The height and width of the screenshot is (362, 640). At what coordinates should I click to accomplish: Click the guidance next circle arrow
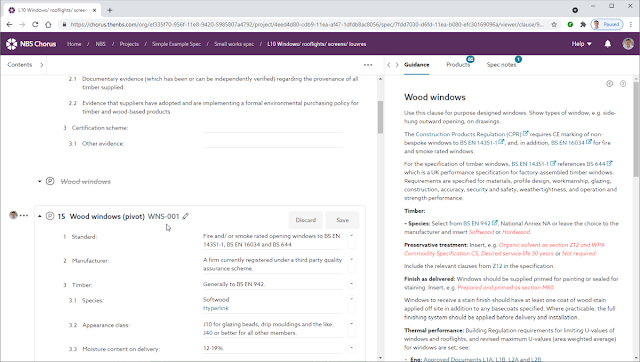[x=623, y=84]
